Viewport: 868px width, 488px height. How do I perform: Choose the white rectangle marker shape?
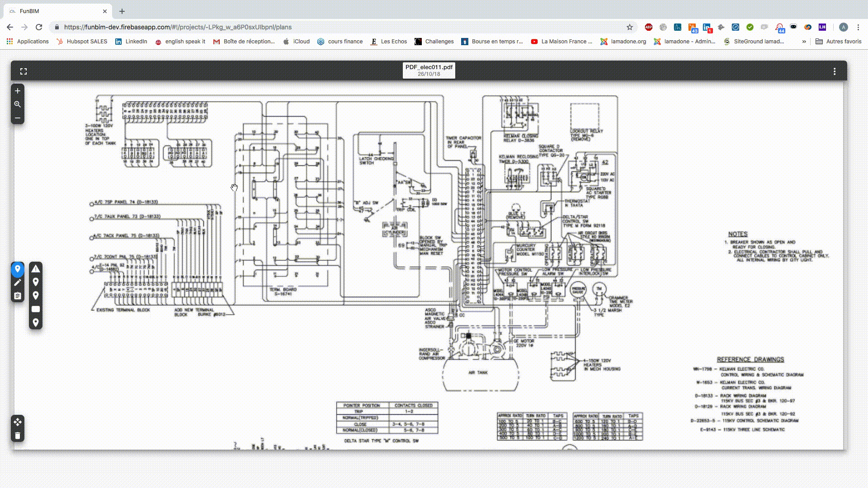click(36, 309)
